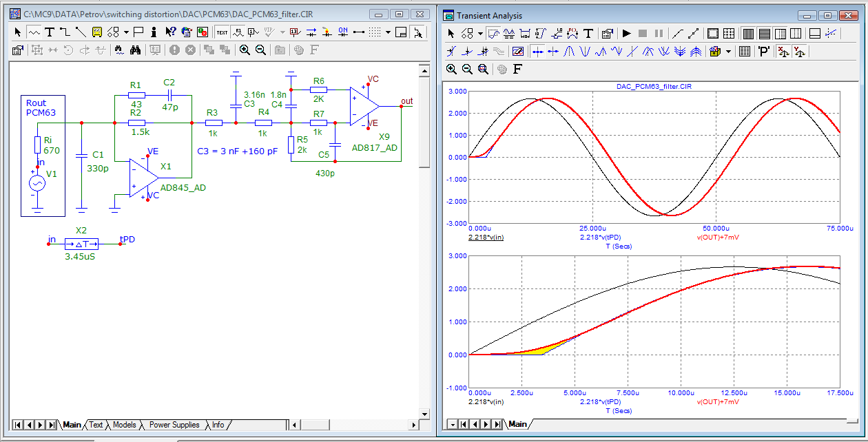Click the AD817_AD op-amp label
Viewport: 868px width, 442px height.
(x=375, y=148)
